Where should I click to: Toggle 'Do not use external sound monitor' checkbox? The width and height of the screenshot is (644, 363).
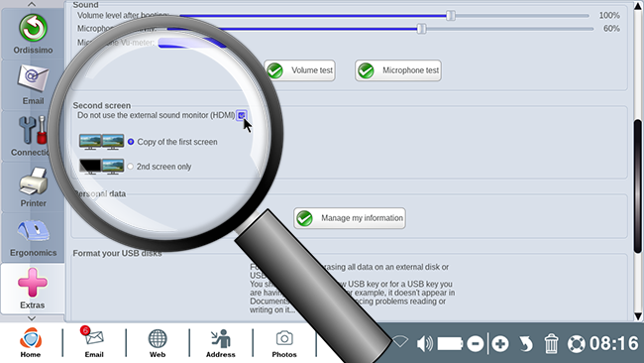click(x=241, y=115)
